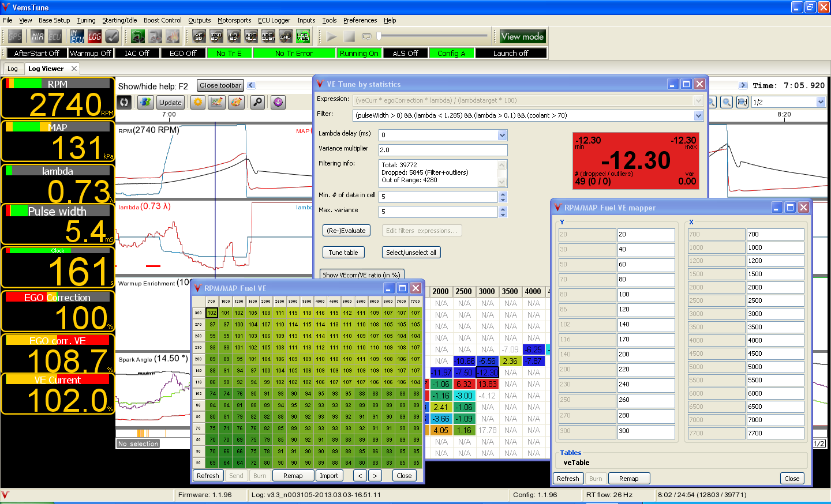Viewport: 831px width, 504px height.
Task: Click the grayed flame icon in toolbar
Action: point(173,37)
